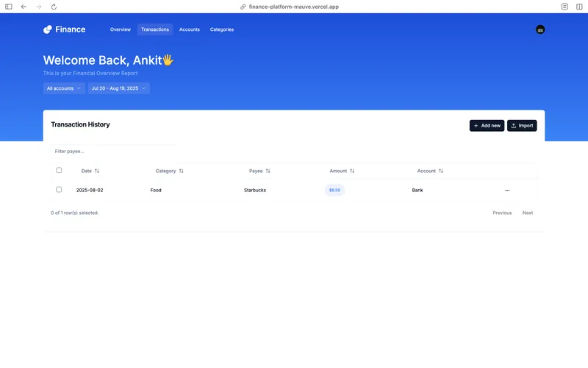Expand the All accounts dropdown

pos(64,88)
